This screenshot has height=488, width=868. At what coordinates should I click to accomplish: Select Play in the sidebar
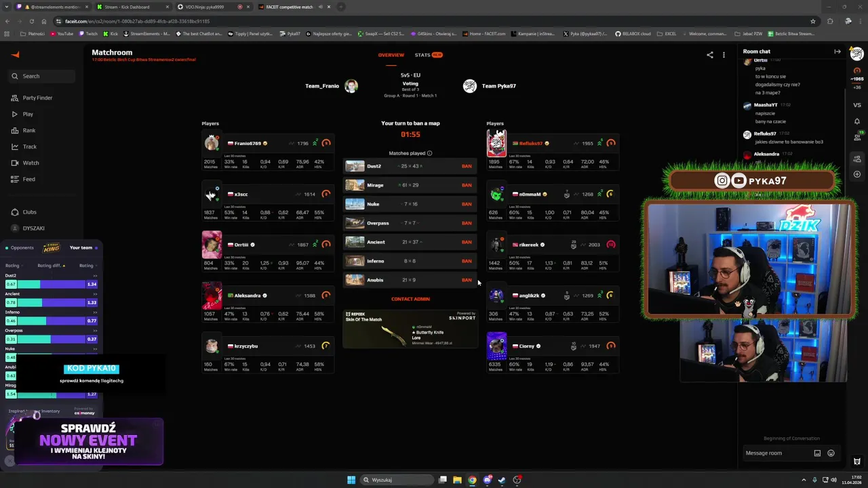point(28,114)
